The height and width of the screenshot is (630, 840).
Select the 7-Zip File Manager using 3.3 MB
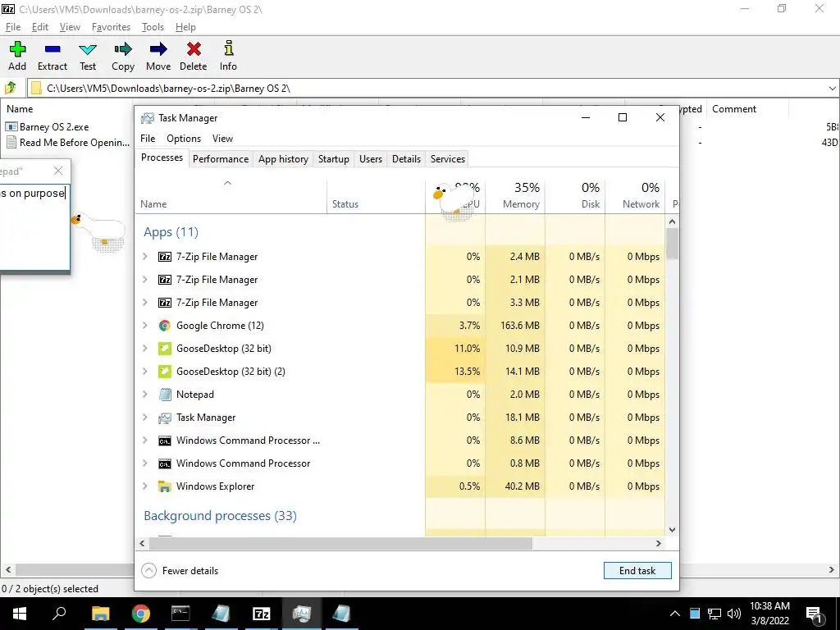pyautogui.click(x=400, y=303)
